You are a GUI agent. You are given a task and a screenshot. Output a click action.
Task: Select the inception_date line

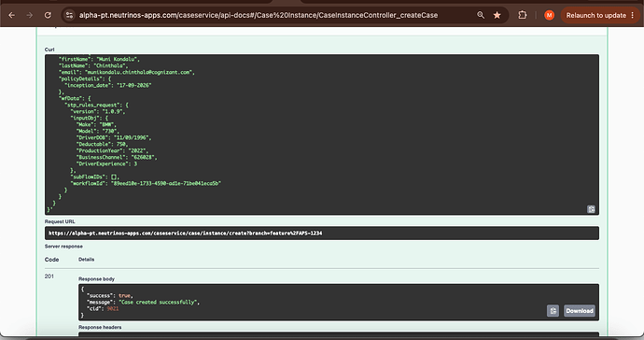(x=108, y=85)
